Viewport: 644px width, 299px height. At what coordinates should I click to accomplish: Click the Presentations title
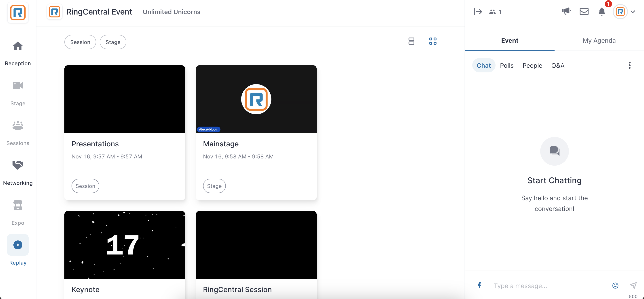(x=95, y=144)
